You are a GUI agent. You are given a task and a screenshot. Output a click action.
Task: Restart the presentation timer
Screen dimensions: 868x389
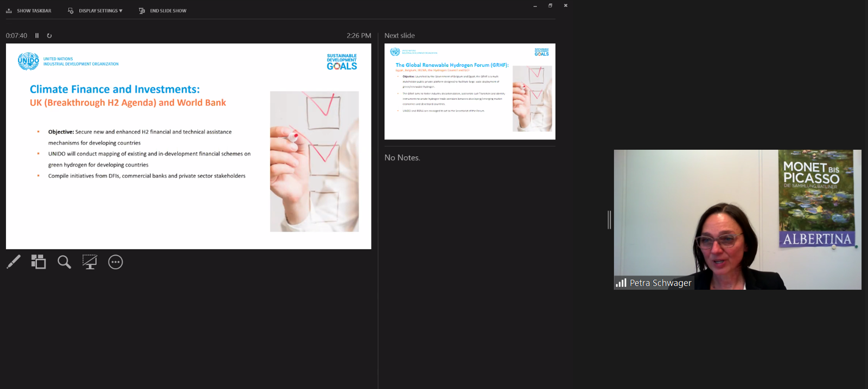point(49,36)
